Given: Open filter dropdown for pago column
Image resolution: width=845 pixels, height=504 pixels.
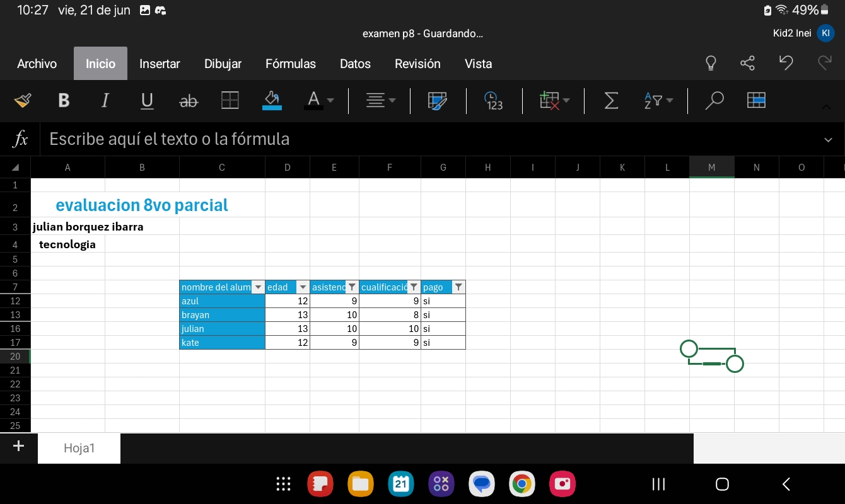Looking at the screenshot, I should tap(458, 287).
